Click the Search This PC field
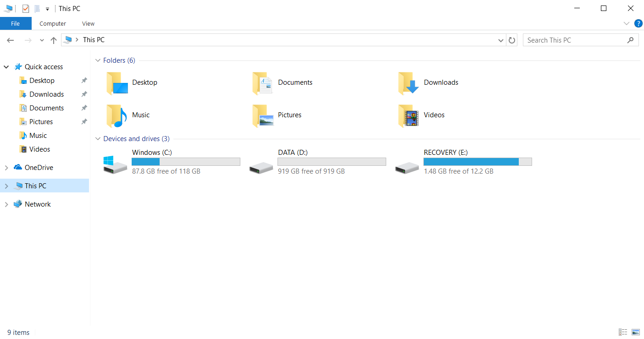 pos(575,40)
